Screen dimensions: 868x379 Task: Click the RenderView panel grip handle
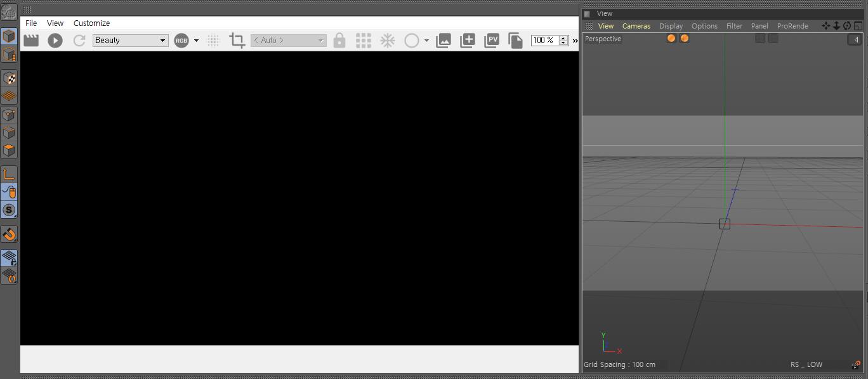(28, 10)
